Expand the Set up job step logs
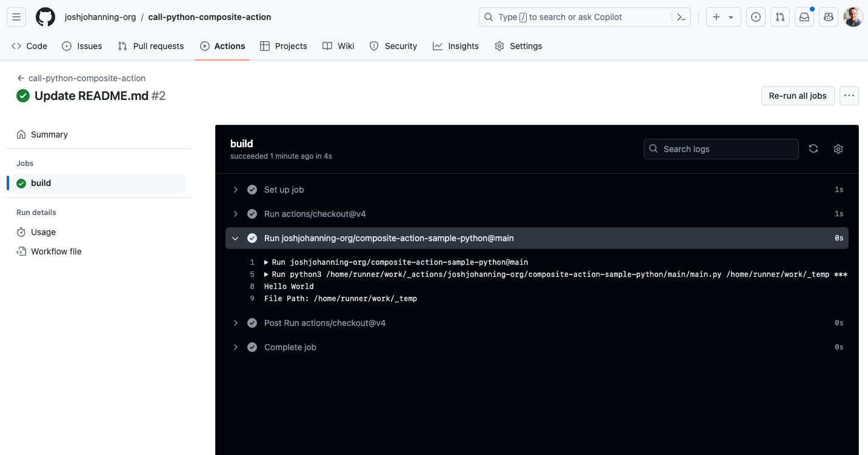The height and width of the screenshot is (455, 868). pyautogui.click(x=235, y=189)
